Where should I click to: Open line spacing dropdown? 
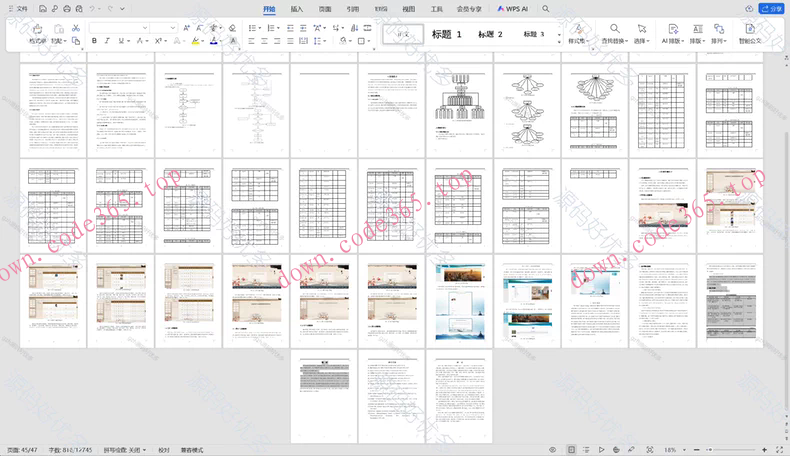tap(325, 41)
